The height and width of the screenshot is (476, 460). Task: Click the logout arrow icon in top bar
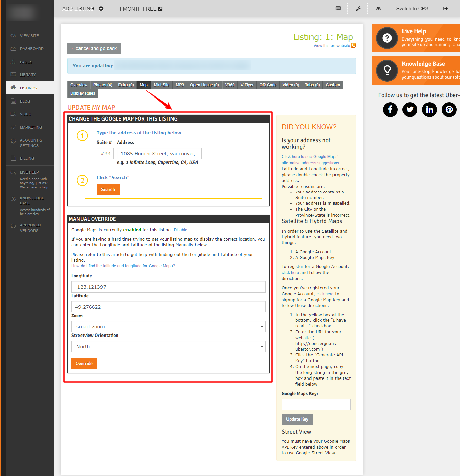point(445,9)
